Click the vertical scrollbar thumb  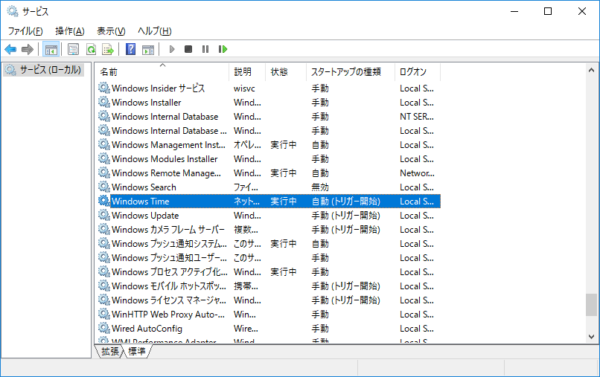point(591,305)
